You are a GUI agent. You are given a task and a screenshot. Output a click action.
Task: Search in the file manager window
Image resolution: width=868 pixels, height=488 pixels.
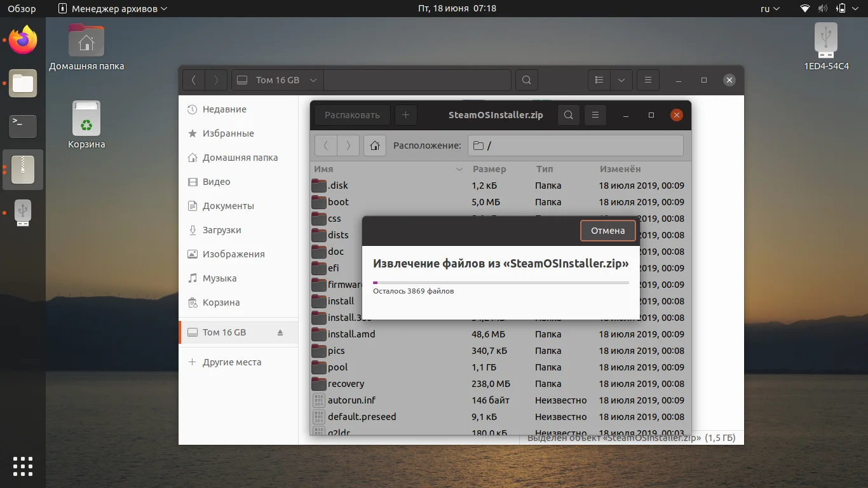point(526,80)
